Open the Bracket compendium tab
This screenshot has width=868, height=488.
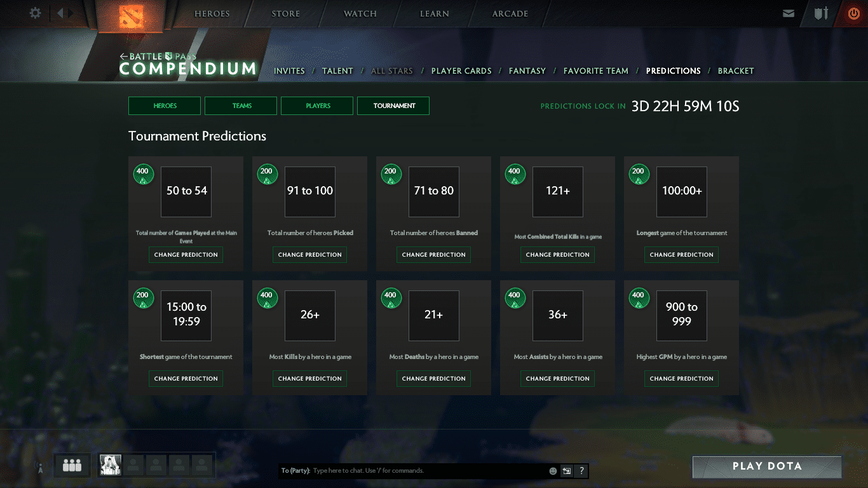(x=735, y=71)
